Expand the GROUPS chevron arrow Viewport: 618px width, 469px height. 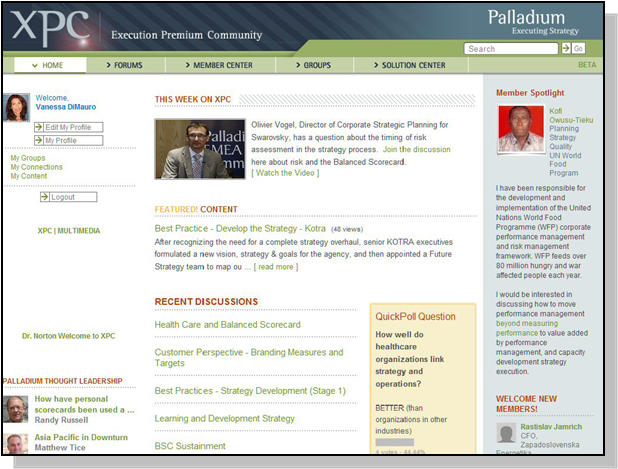point(298,65)
